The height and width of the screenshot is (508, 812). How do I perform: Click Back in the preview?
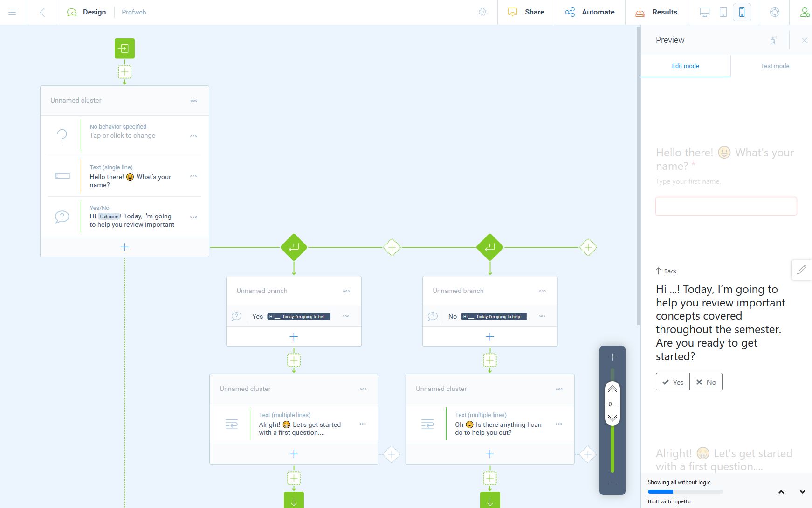click(x=666, y=271)
